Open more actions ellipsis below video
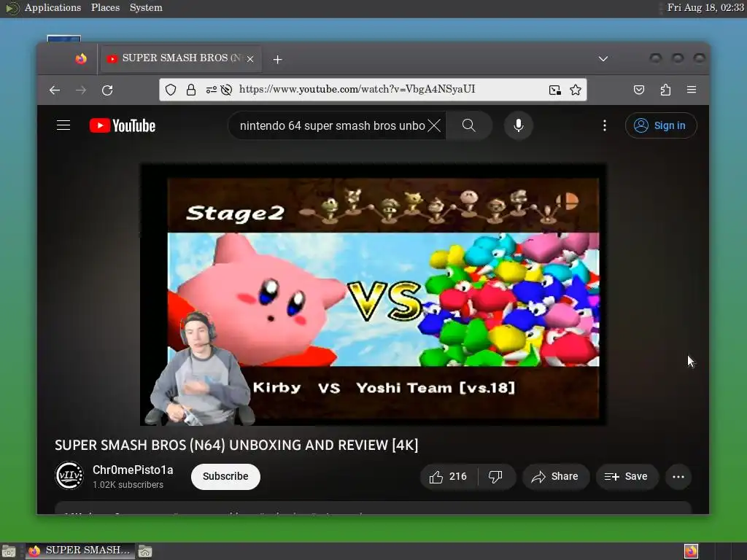The image size is (747, 560). (x=678, y=477)
